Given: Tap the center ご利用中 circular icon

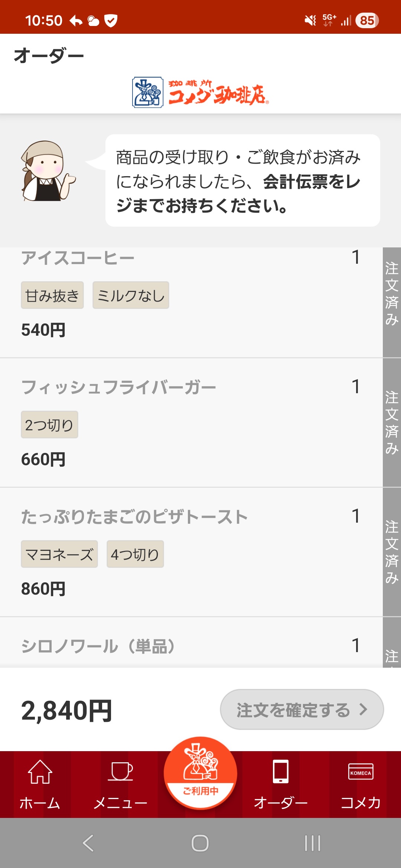Looking at the screenshot, I should [x=200, y=772].
